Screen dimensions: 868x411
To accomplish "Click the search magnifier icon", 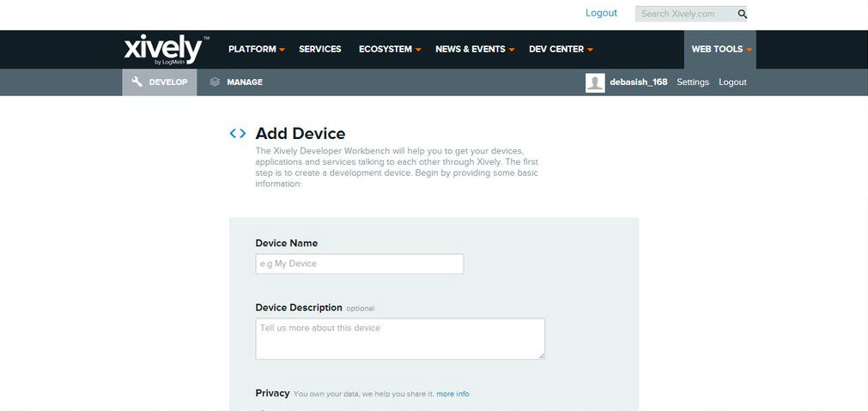I will pyautogui.click(x=743, y=14).
